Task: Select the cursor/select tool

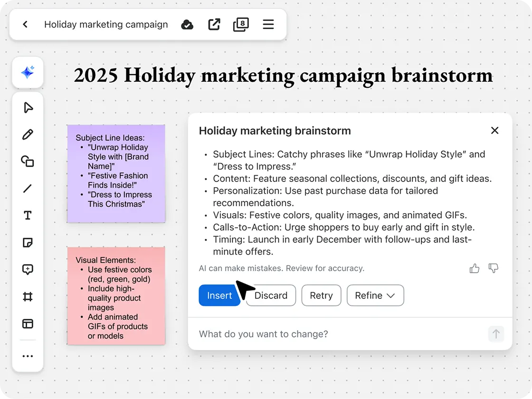Action: click(28, 108)
